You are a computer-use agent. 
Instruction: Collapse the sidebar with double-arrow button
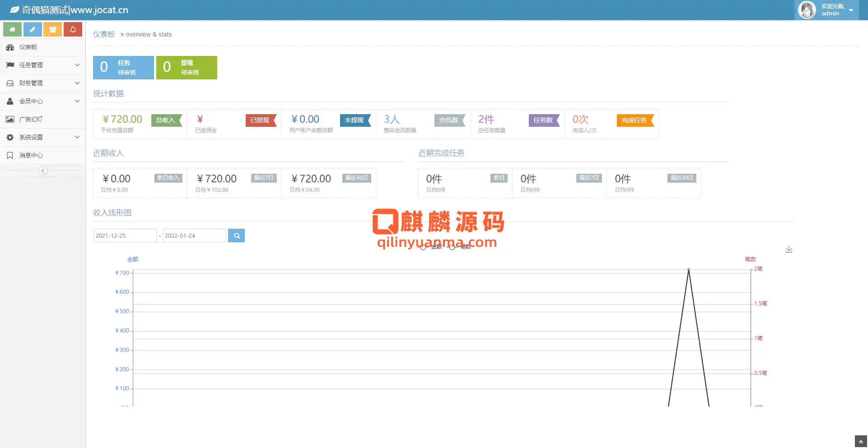(43, 171)
